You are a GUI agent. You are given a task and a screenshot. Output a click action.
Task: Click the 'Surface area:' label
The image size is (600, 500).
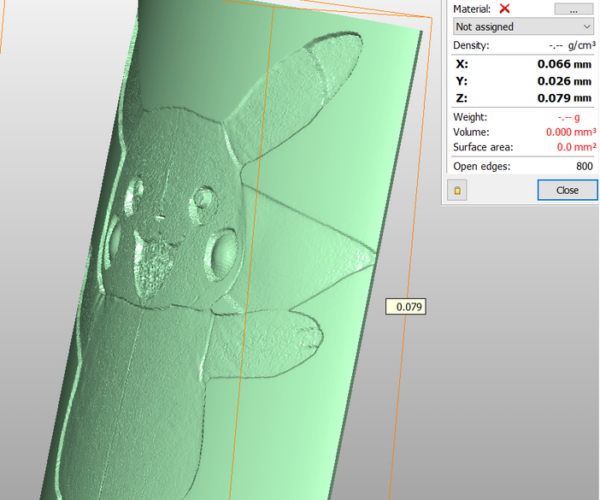tap(483, 147)
